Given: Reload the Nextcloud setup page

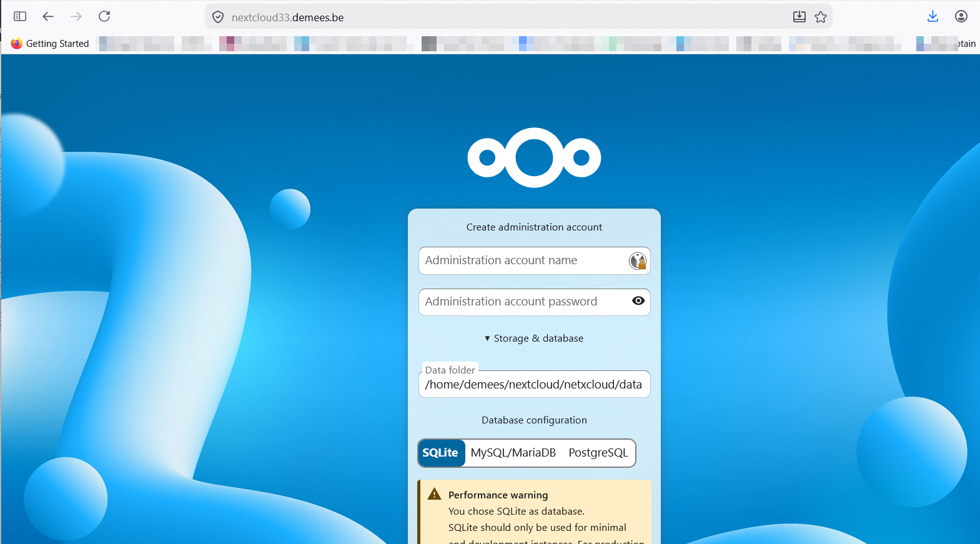Looking at the screenshot, I should coord(104,16).
